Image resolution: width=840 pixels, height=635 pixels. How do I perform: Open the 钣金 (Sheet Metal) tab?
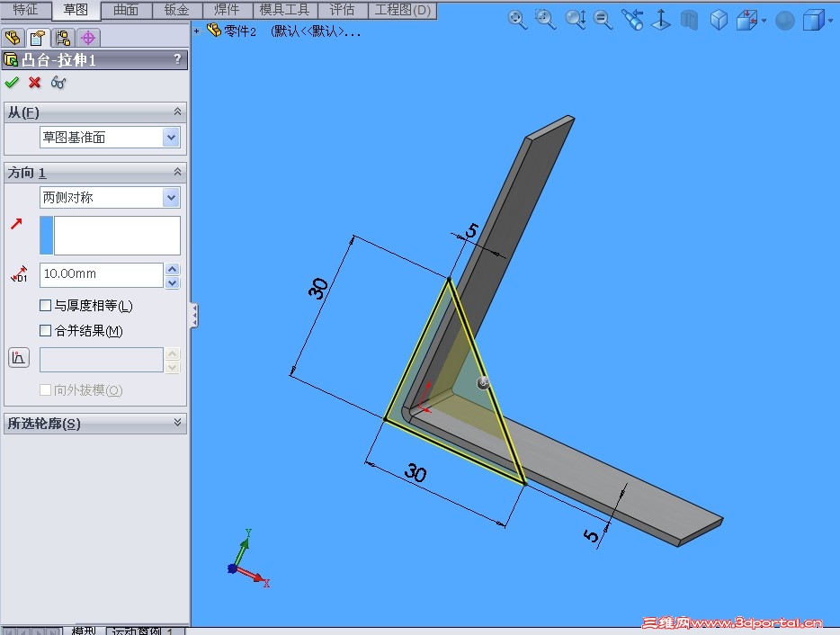pyautogui.click(x=177, y=10)
